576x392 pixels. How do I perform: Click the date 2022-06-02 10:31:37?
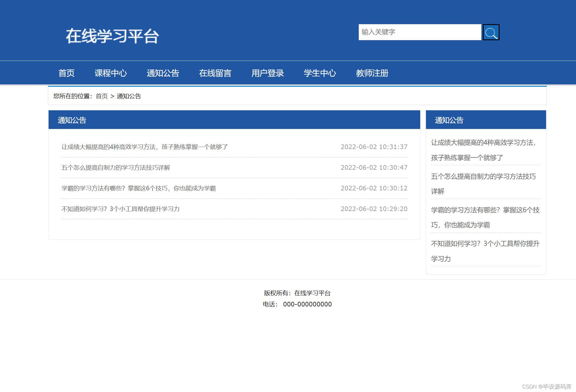click(374, 147)
